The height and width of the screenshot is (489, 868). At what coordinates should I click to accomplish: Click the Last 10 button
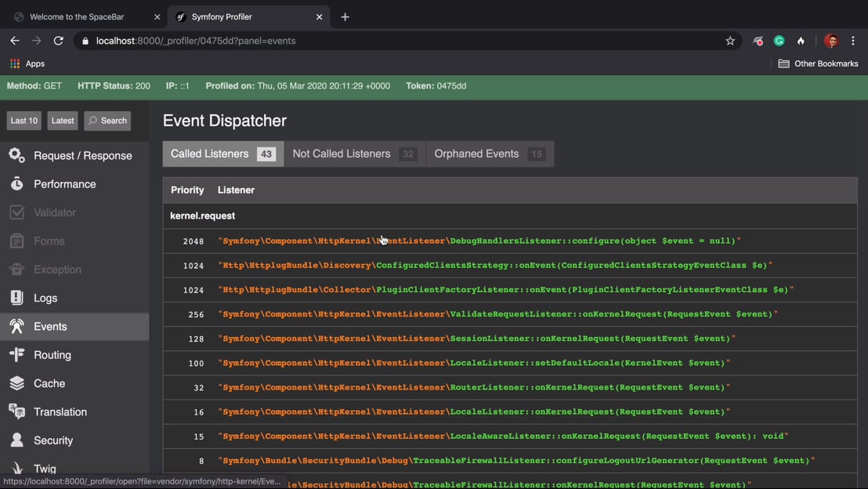coord(24,121)
